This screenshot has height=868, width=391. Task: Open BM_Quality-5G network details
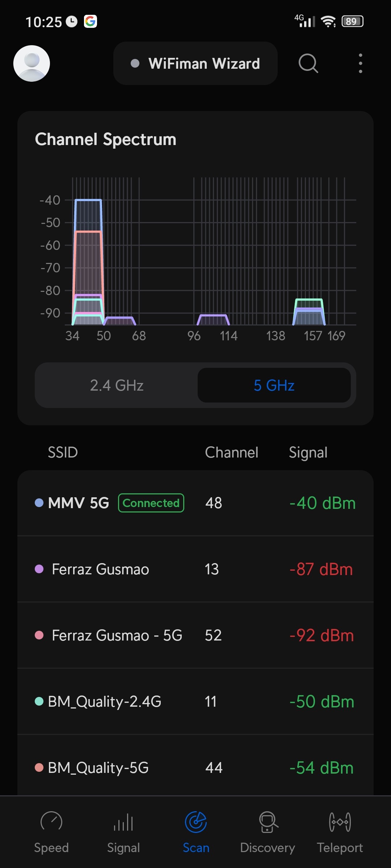(195, 767)
